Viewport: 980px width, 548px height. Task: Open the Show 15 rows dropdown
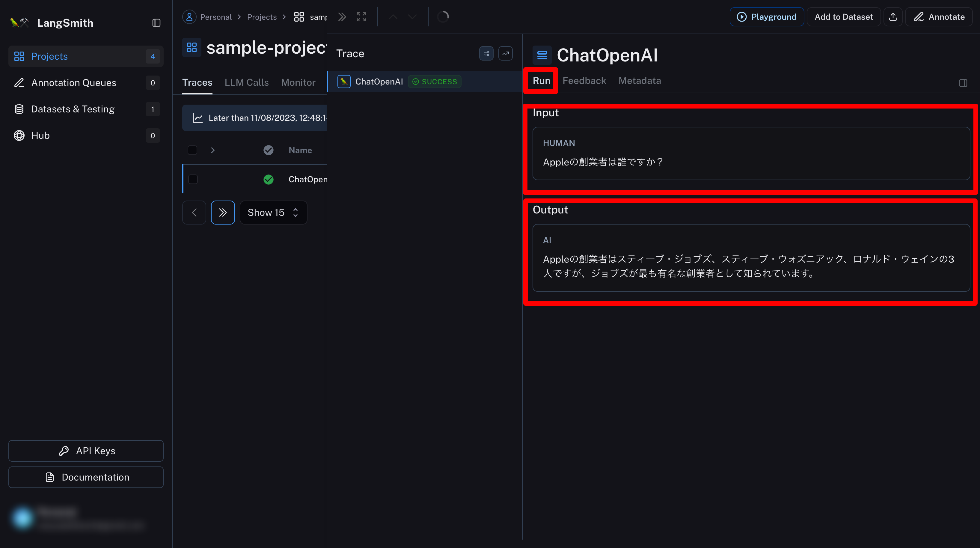point(273,212)
